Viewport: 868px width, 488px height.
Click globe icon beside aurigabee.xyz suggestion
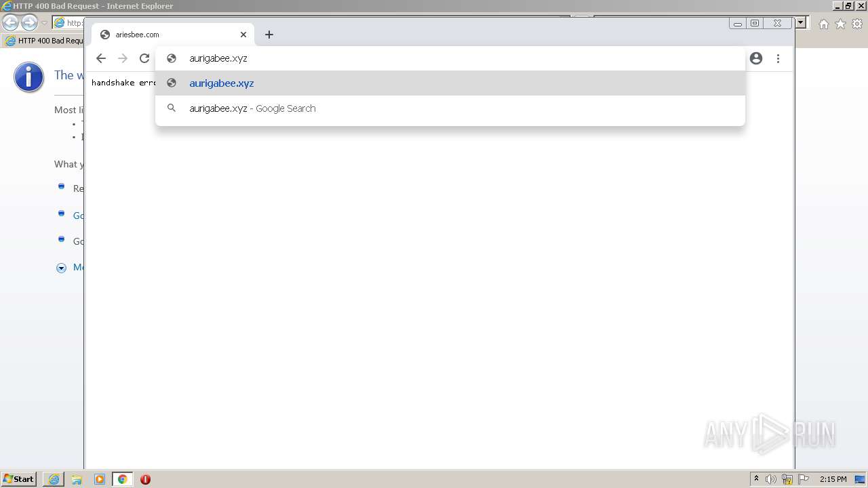pos(172,83)
